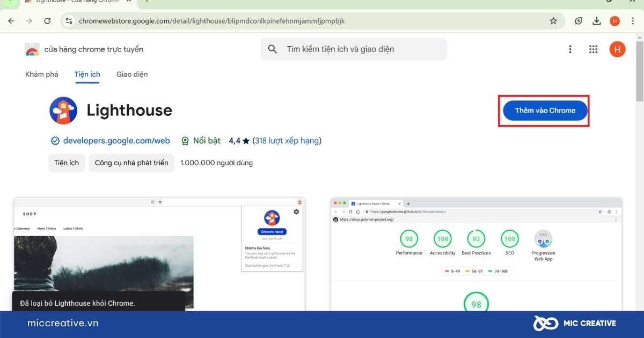Screen dimensions: 644x338
Task: Select the Tiện ích tab
Action: point(87,74)
